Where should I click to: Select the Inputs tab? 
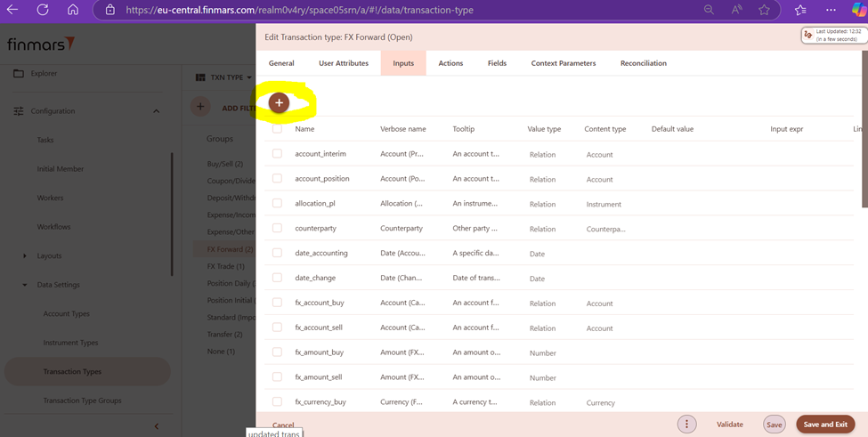(x=403, y=63)
